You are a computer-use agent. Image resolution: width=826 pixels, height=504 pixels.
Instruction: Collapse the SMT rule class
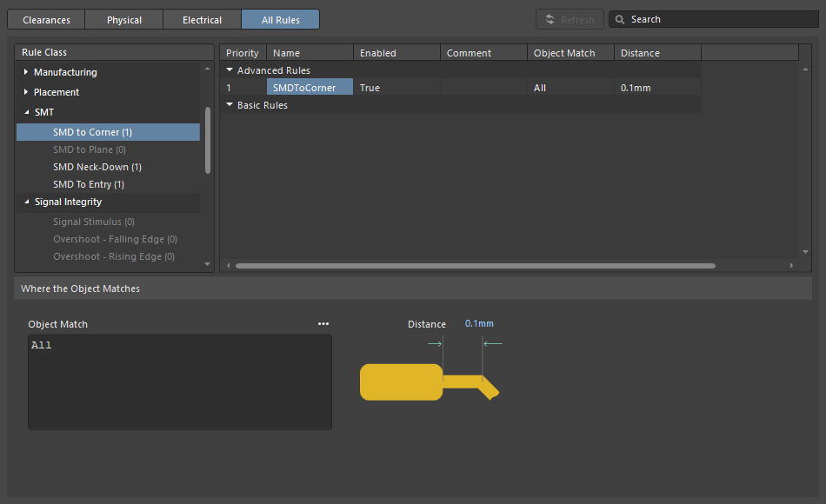[x=26, y=112]
